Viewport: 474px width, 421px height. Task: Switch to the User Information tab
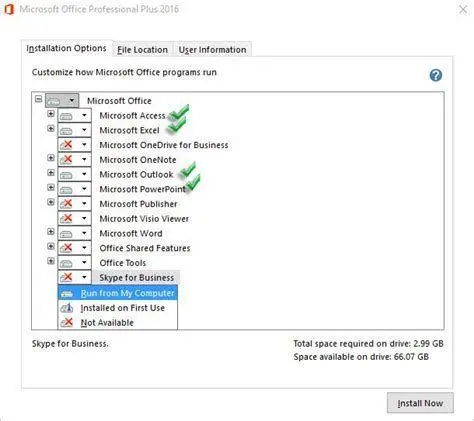[212, 50]
